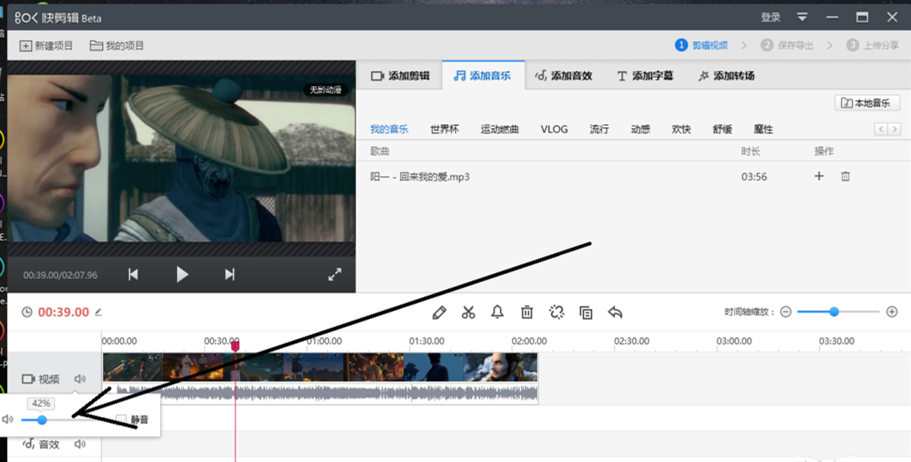Click the scissors split tool
Screen dimensions: 911x462
tap(468, 313)
